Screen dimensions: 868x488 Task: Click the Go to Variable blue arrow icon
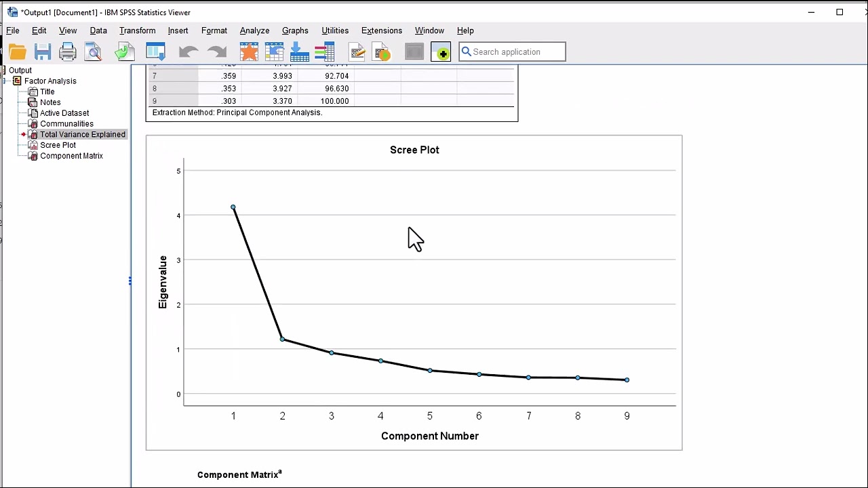tap(299, 52)
